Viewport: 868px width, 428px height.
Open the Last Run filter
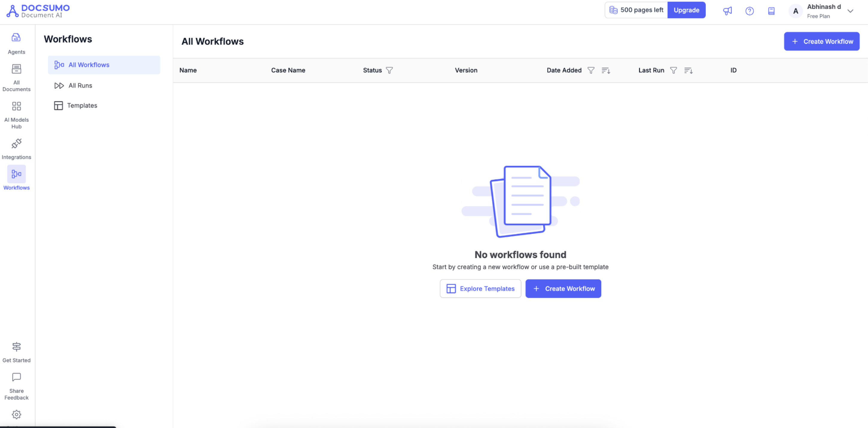coord(673,70)
